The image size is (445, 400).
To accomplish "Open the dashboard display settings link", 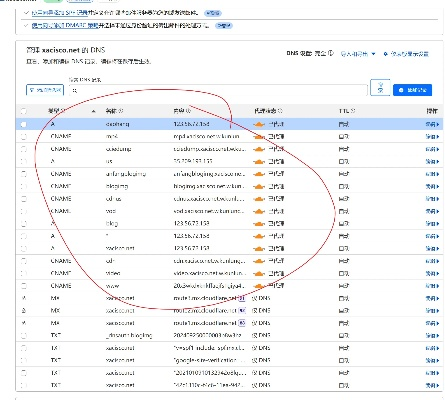I will click(406, 54).
